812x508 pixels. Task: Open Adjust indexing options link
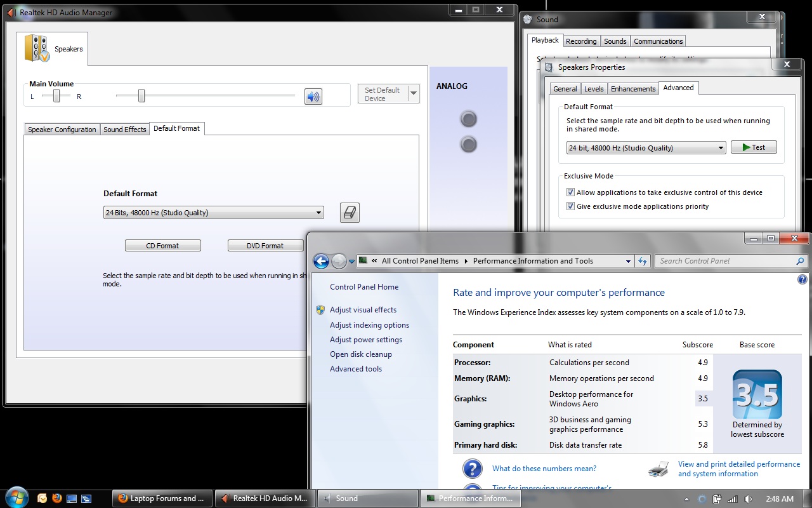point(369,325)
